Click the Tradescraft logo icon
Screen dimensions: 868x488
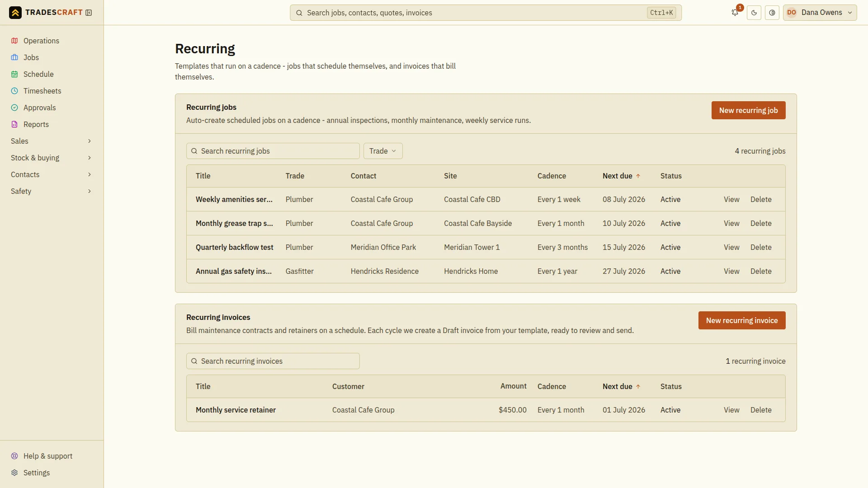(15, 13)
